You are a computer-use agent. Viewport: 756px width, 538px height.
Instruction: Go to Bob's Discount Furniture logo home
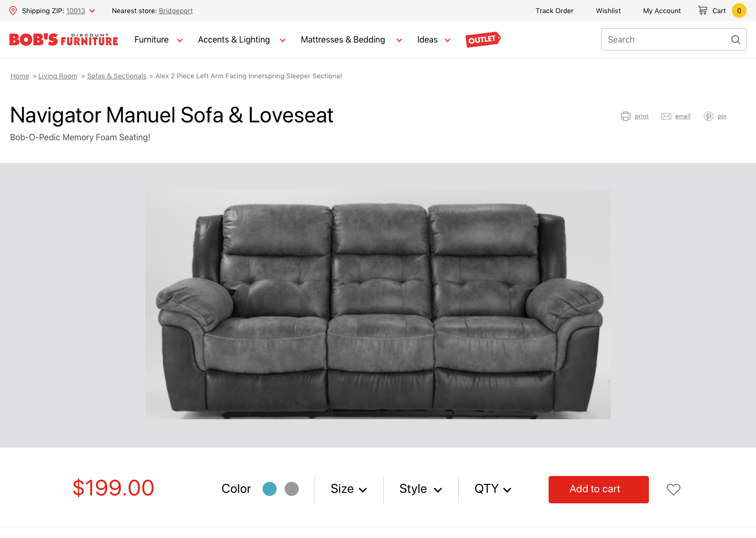pos(64,39)
